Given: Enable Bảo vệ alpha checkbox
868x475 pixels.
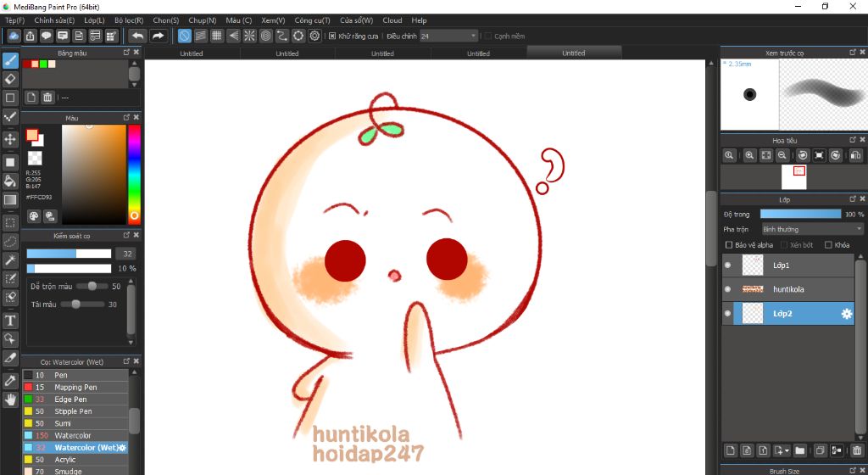Looking at the screenshot, I should click(x=729, y=244).
